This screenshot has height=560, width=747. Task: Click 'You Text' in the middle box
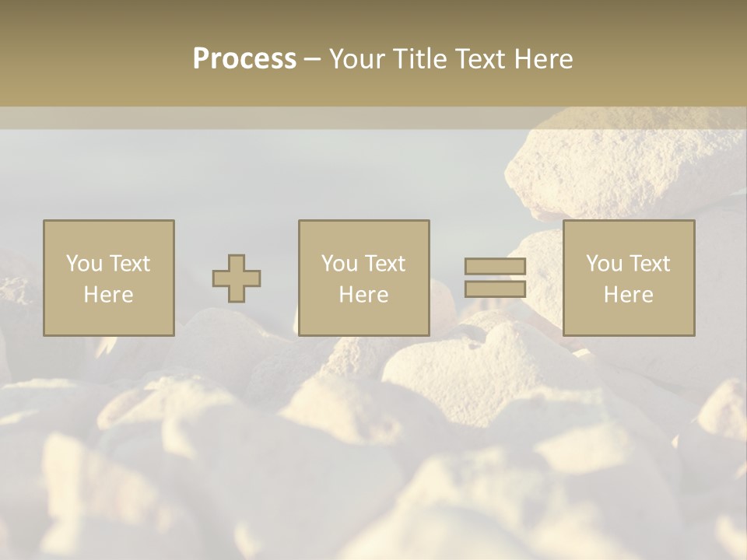click(x=363, y=264)
